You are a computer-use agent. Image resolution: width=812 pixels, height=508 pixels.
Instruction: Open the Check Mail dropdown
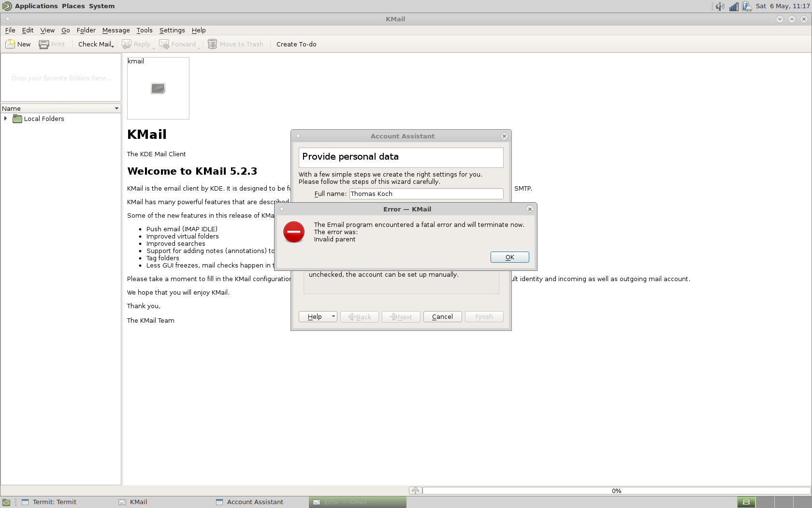point(113,46)
